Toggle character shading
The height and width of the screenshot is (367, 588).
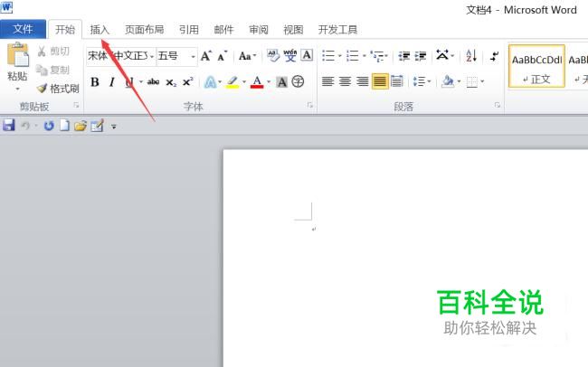click(x=281, y=81)
